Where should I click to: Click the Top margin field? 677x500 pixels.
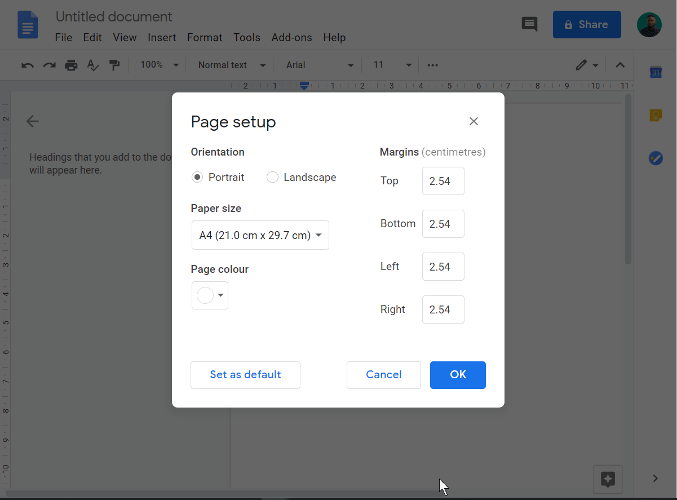tap(443, 181)
